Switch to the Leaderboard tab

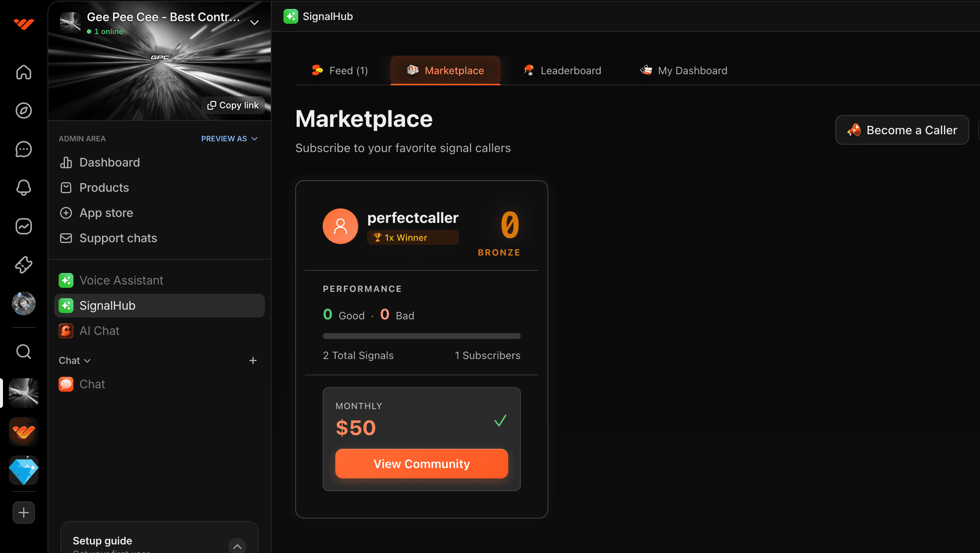point(562,70)
